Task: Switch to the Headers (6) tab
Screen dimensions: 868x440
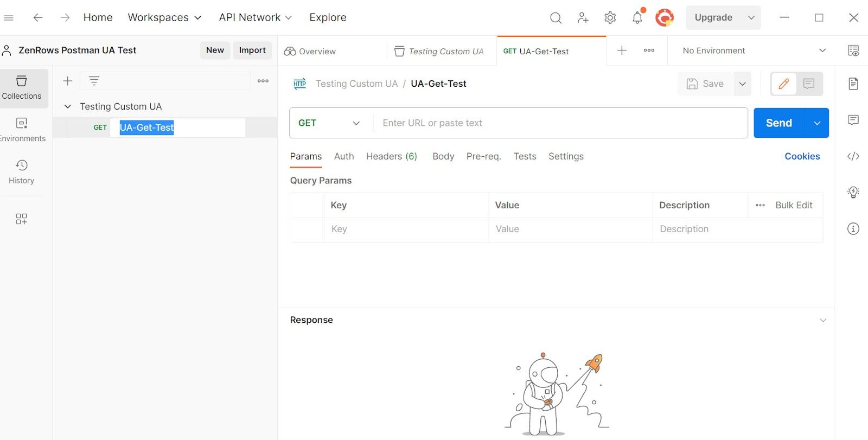Action: pyautogui.click(x=392, y=156)
